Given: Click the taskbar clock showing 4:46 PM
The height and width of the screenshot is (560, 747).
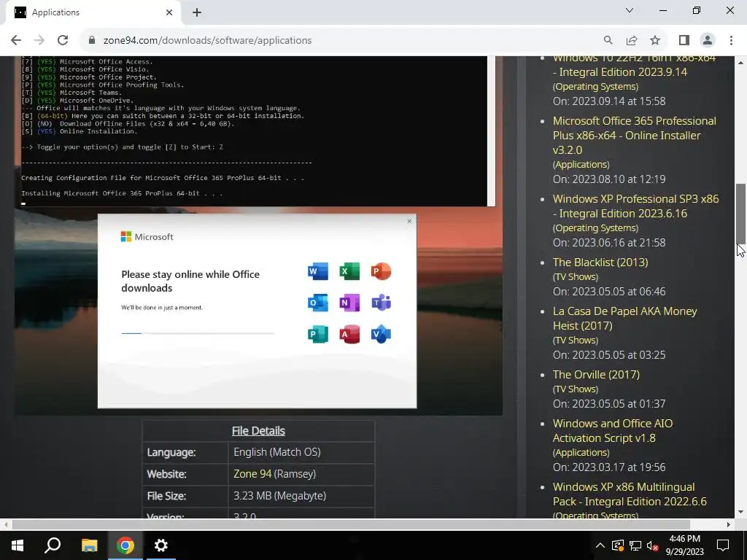Looking at the screenshot, I should (684, 545).
